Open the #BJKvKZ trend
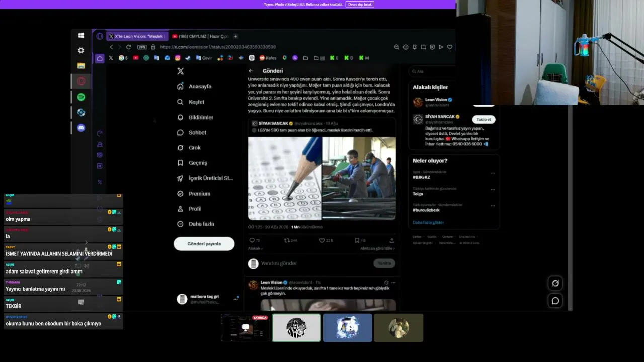The width and height of the screenshot is (644, 362). (421, 177)
